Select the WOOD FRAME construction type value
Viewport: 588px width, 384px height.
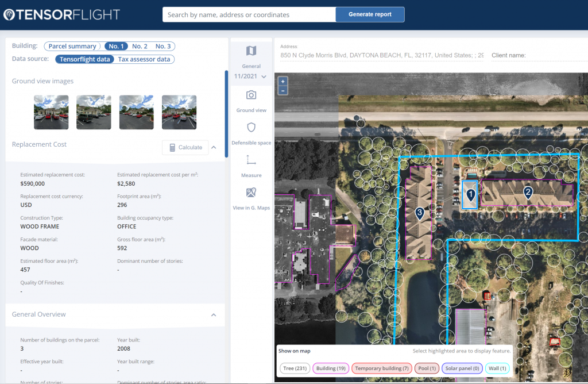point(40,226)
